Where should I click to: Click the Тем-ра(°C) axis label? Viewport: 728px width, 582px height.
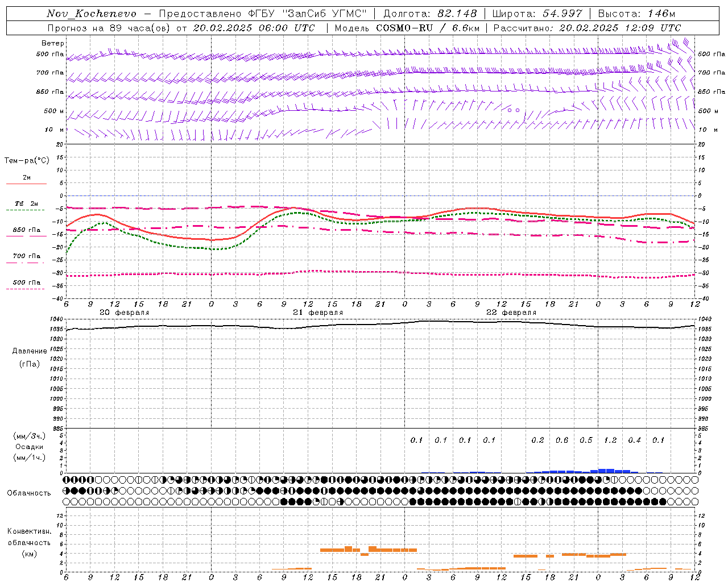click(x=27, y=161)
